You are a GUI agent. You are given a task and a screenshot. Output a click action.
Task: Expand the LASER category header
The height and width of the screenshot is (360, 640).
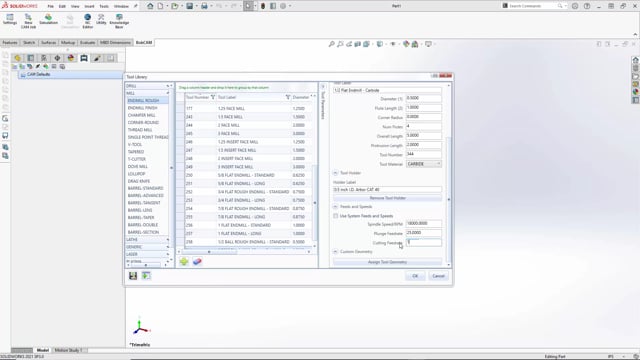[147, 254]
